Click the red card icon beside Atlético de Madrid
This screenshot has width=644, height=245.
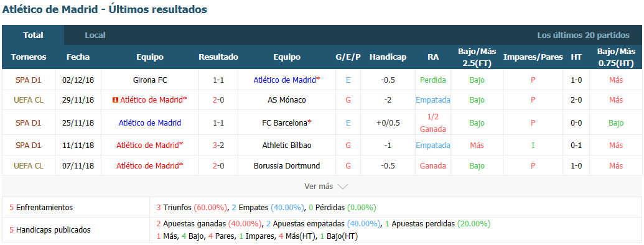coord(115,99)
